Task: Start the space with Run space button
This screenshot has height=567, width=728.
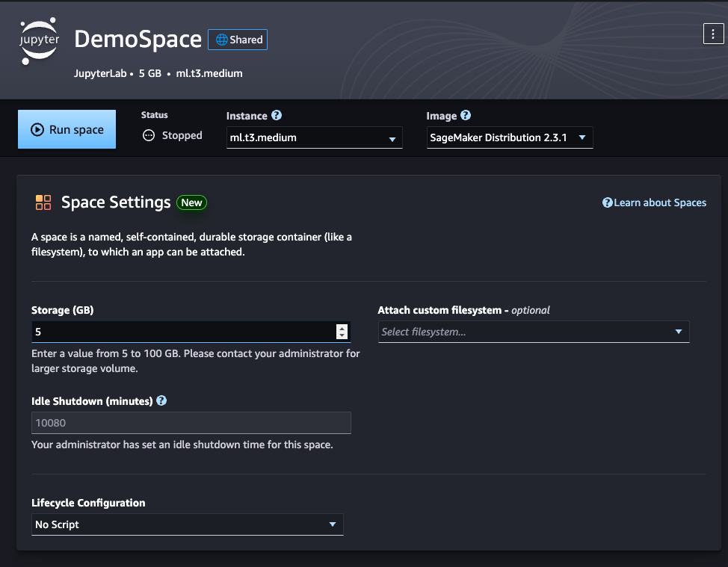Action: click(67, 129)
